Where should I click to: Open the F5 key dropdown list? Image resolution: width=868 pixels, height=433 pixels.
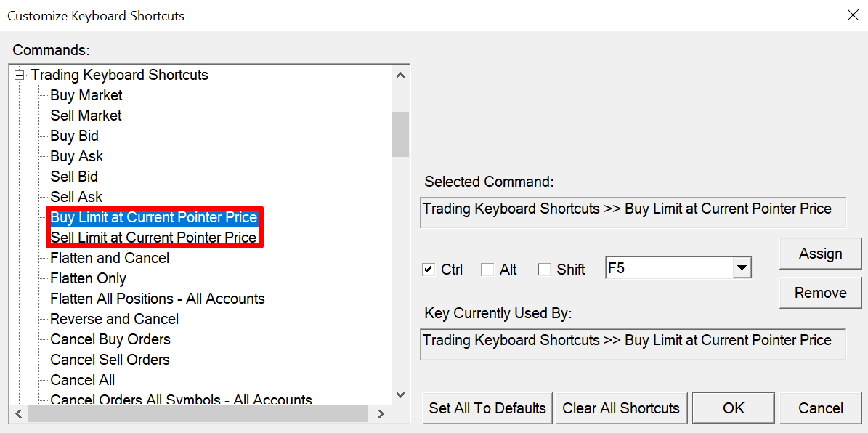(741, 268)
